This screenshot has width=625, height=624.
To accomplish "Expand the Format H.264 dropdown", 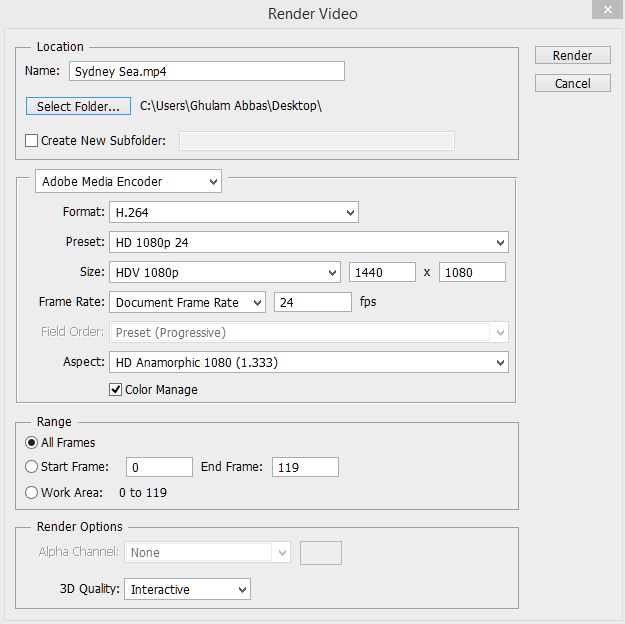I will click(233, 212).
